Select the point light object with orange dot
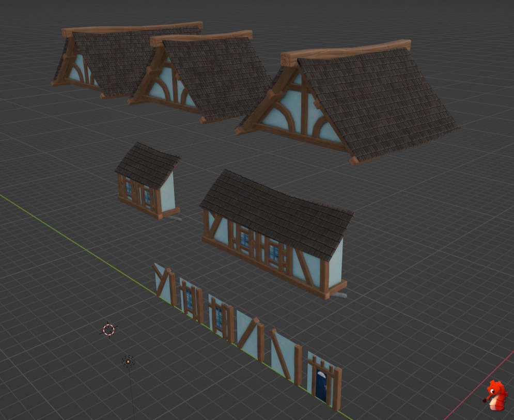The height and width of the screenshot is (420, 514). pos(128,361)
